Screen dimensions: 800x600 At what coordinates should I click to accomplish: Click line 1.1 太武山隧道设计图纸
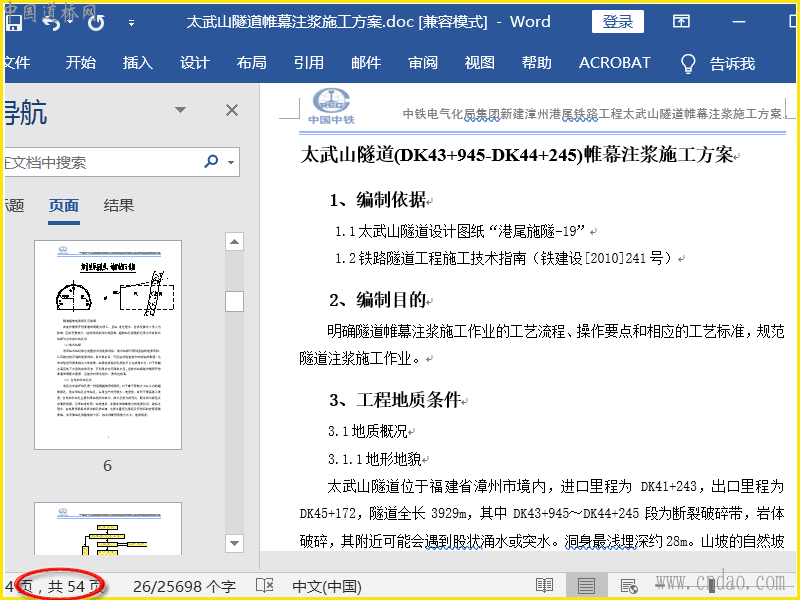point(460,231)
